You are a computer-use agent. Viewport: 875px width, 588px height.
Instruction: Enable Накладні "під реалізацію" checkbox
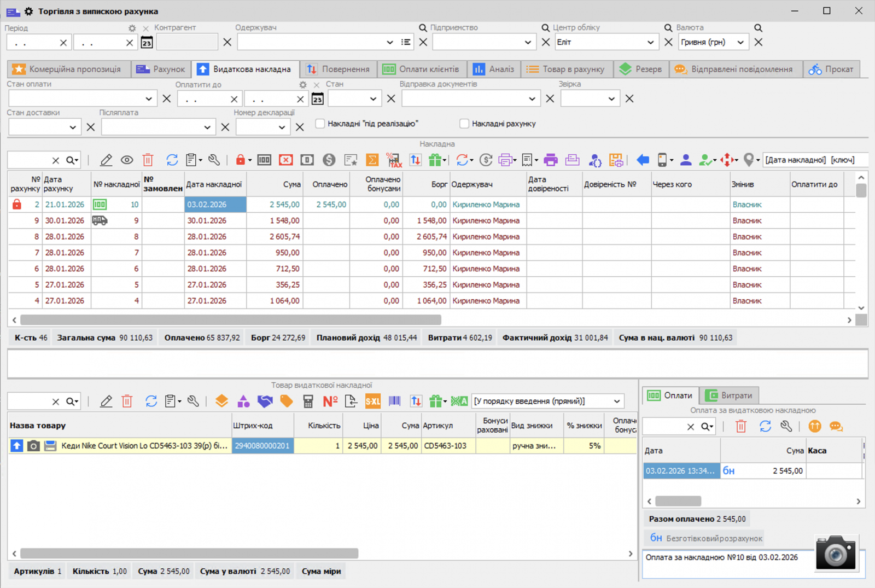click(x=320, y=124)
